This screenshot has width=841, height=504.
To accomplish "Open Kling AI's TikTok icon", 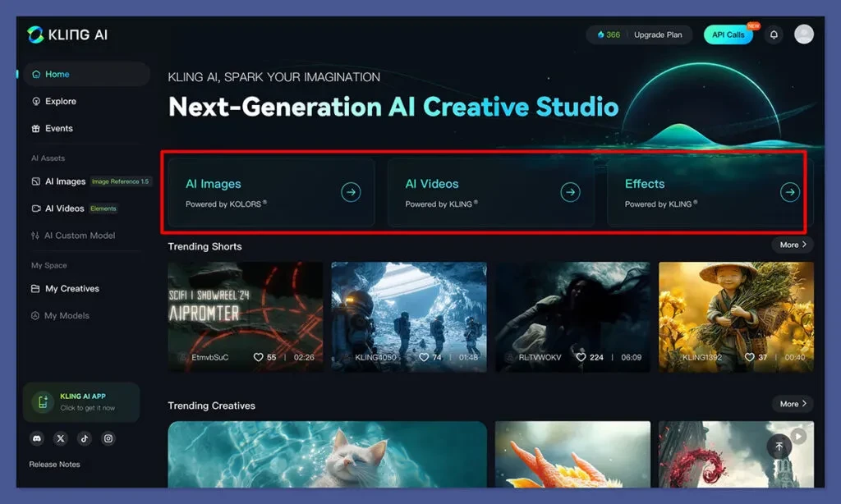I will pyautogui.click(x=85, y=438).
